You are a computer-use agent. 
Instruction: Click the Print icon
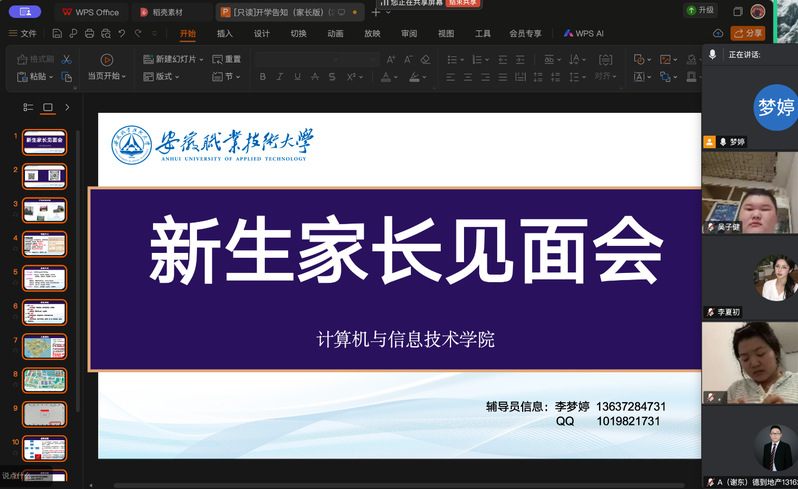(89, 33)
